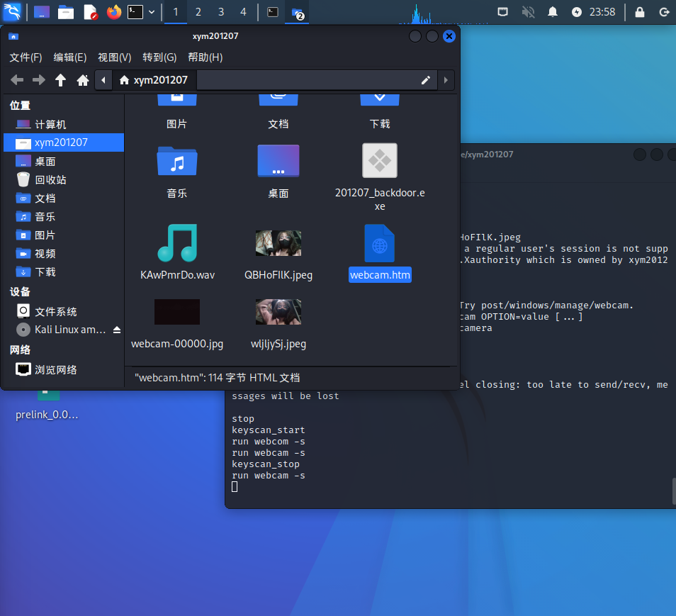Open 视频 in the sidebar
Viewport: 676px width, 616px height.
tap(64, 254)
